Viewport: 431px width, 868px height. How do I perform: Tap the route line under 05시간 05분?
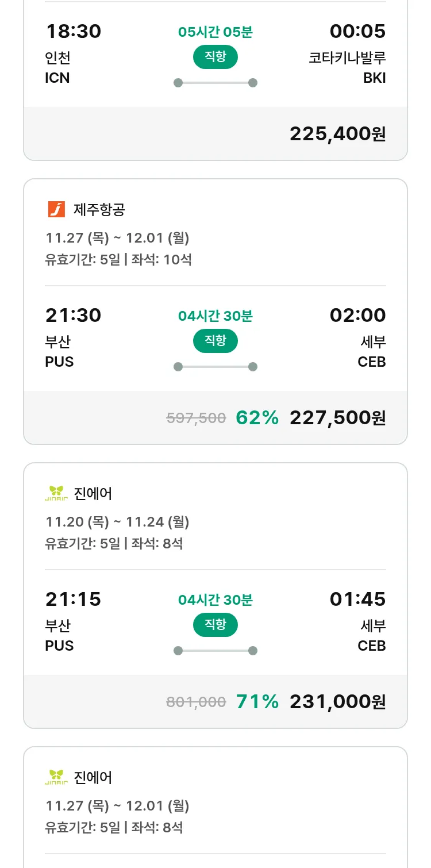(x=215, y=83)
